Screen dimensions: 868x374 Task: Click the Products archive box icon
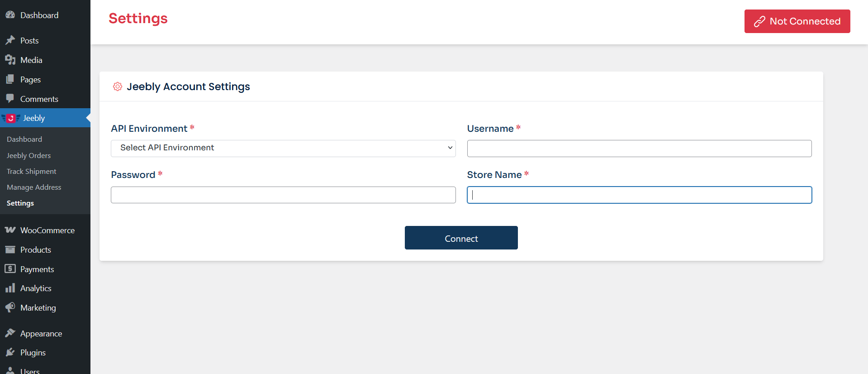[10, 249]
